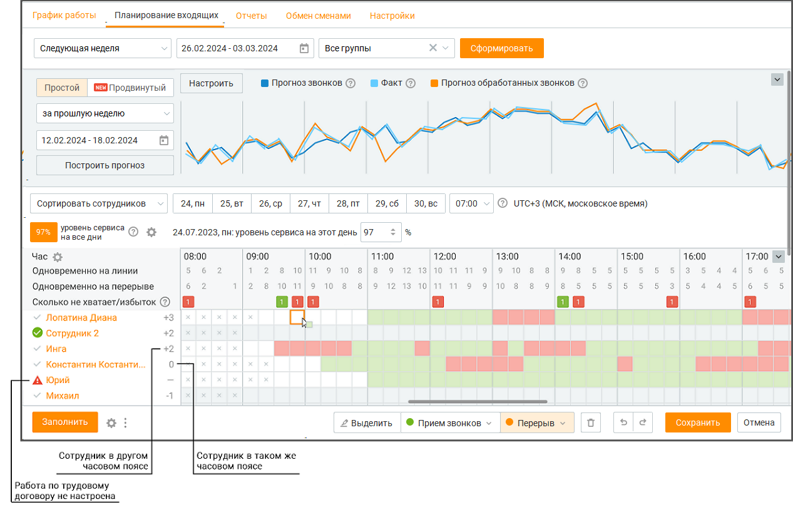Click the Сохранить button
Viewport: 793px width, 532px height.
pyautogui.click(x=698, y=422)
